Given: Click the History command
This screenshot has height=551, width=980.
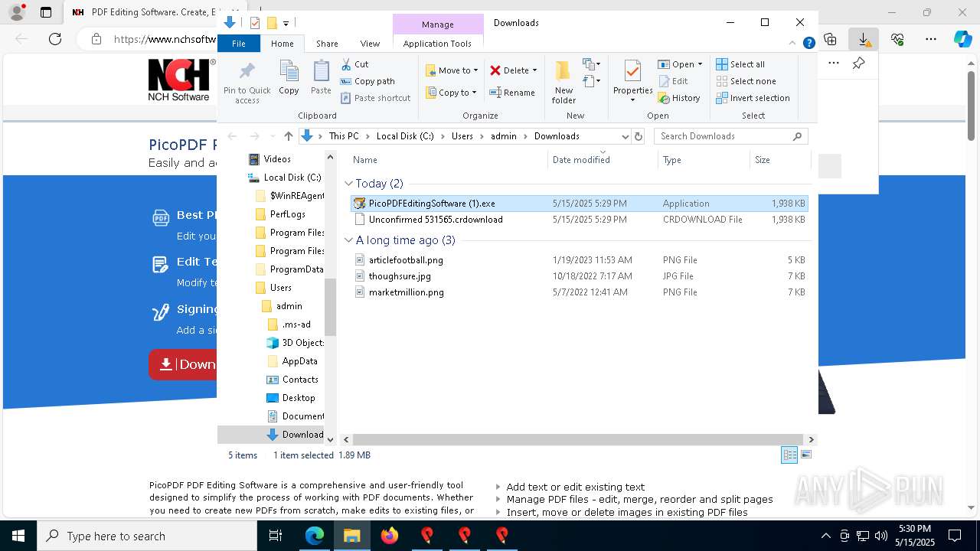Looking at the screenshot, I should 679,98.
